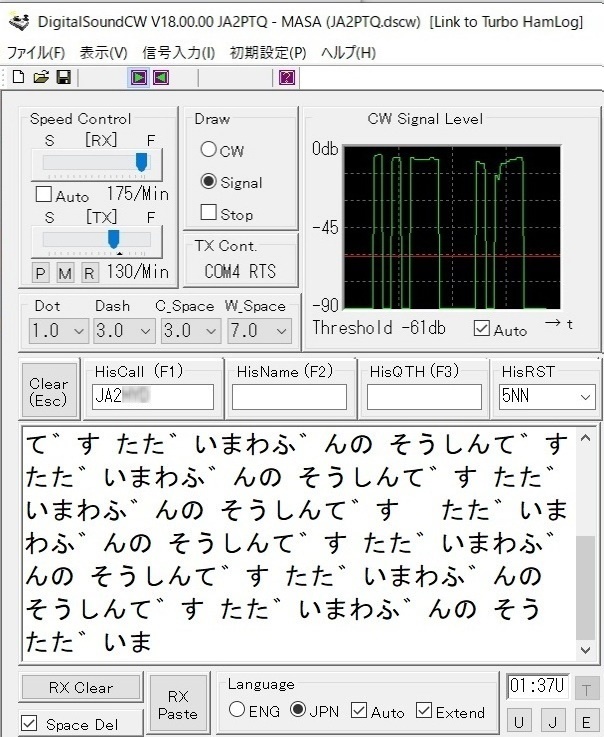Open the 信号入力(I) menu
This screenshot has height=737, width=604.
click(x=178, y=53)
